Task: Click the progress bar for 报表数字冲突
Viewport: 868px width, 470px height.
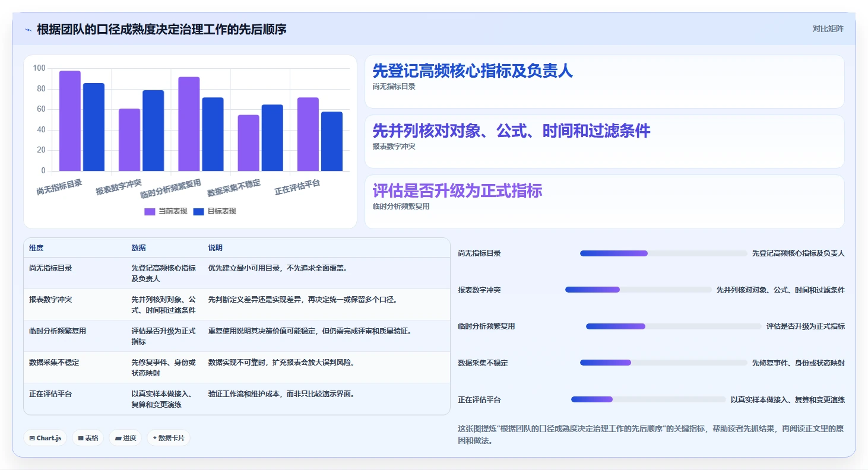Action: tap(638, 290)
